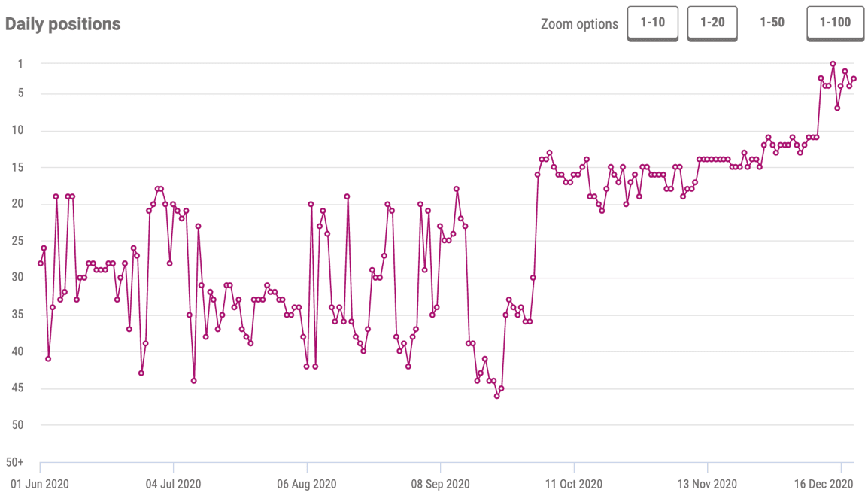Click the 08 Sep 2020 axis label
Image resolution: width=868 pixels, height=499 pixels.
click(440, 484)
